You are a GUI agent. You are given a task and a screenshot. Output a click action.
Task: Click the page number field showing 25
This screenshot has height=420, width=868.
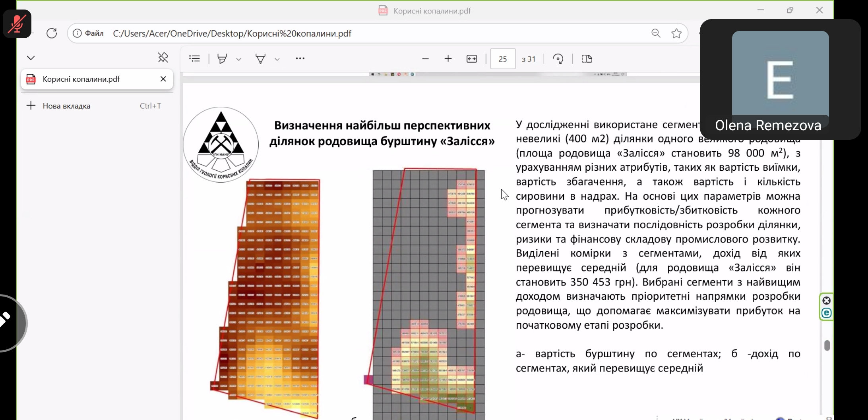(x=503, y=59)
